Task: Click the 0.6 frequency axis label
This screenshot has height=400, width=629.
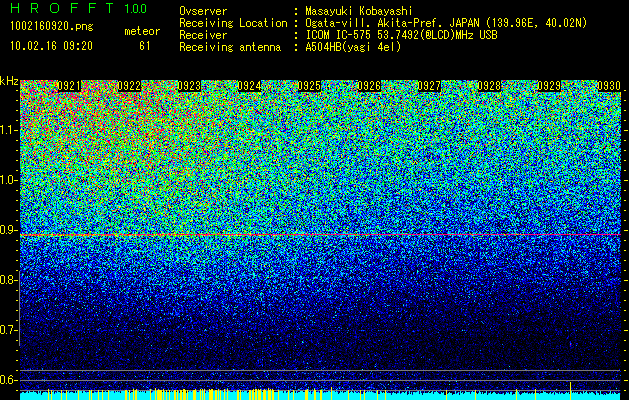Action: tap(9, 380)
